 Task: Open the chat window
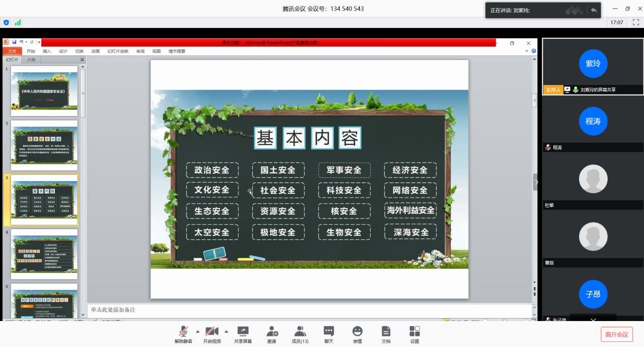pos(328,333)
